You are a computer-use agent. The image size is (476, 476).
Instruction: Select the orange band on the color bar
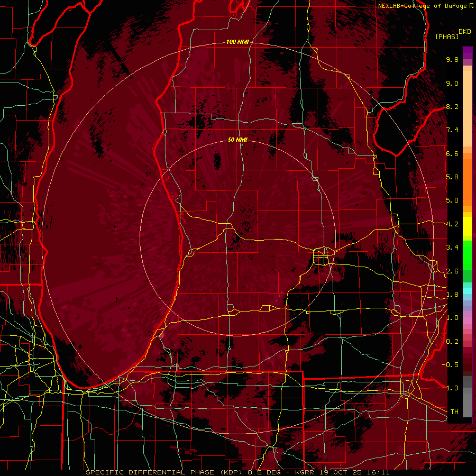pyautogui.click(x=467, y=182)
